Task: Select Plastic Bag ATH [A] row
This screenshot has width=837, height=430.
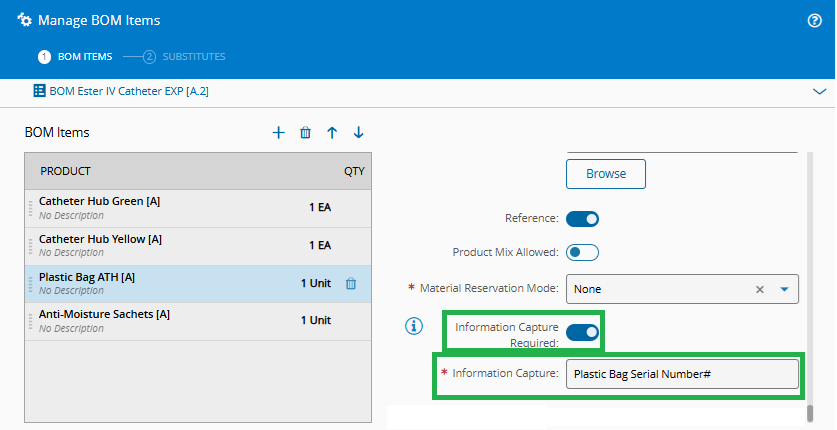Action: pyautogui.click(x=198, y=284)
